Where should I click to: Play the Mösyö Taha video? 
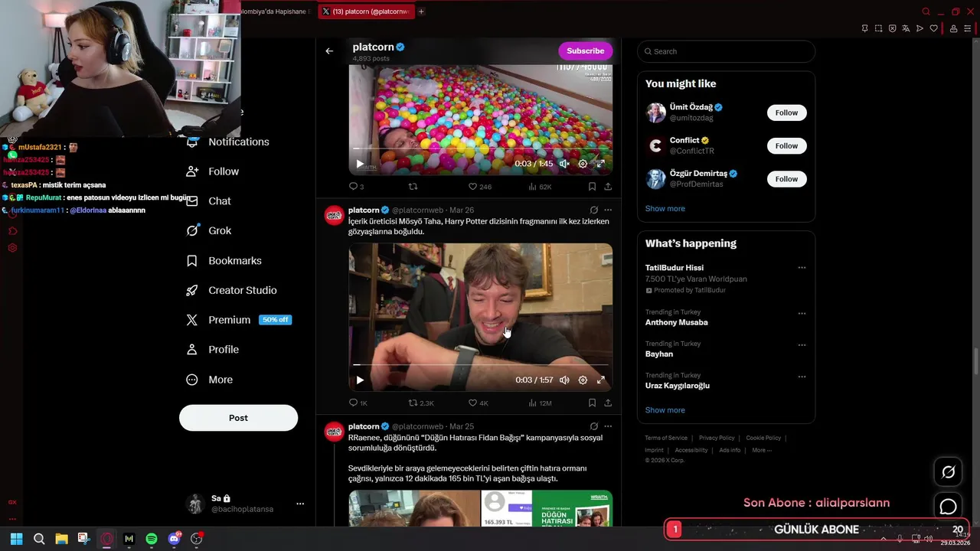coord(360,380)
